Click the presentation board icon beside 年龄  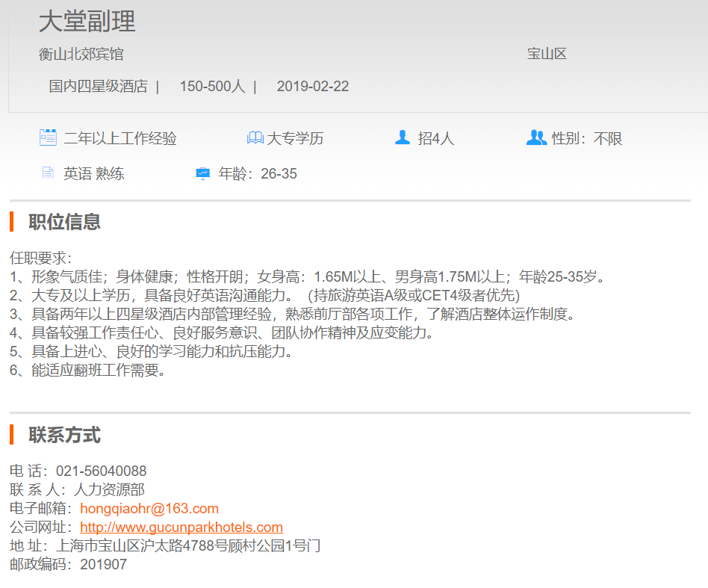coord(202,173)
